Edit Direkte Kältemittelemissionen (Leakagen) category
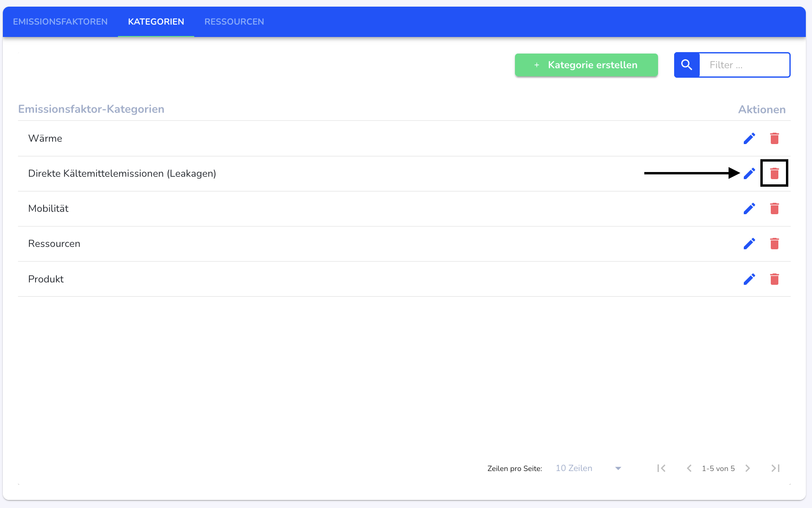Screen dimensions: 812x508 point(749,173)
